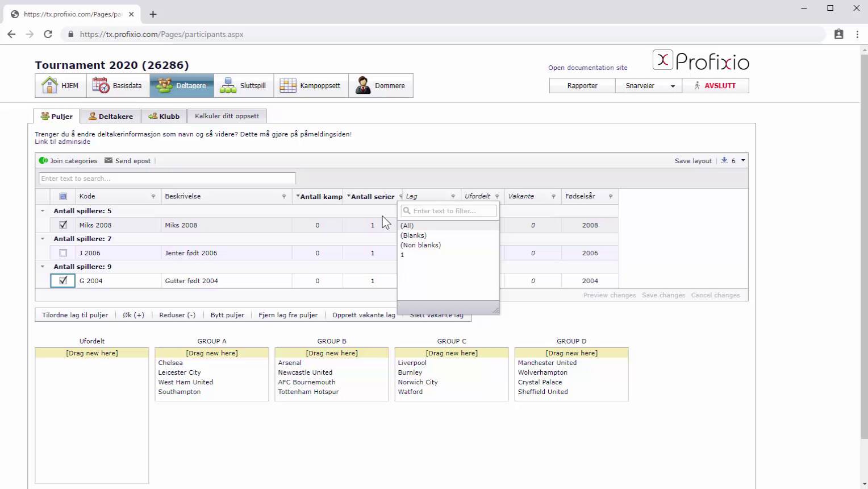Click Drag new here in Ufordelt
The width and height of the screenshot is (868, 489).
click(x=92, y=353)
